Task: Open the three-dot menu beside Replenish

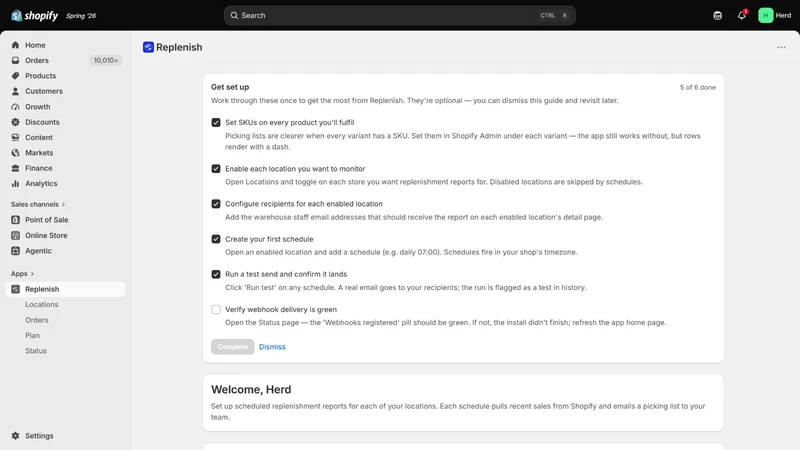Action: coord(781,47)
